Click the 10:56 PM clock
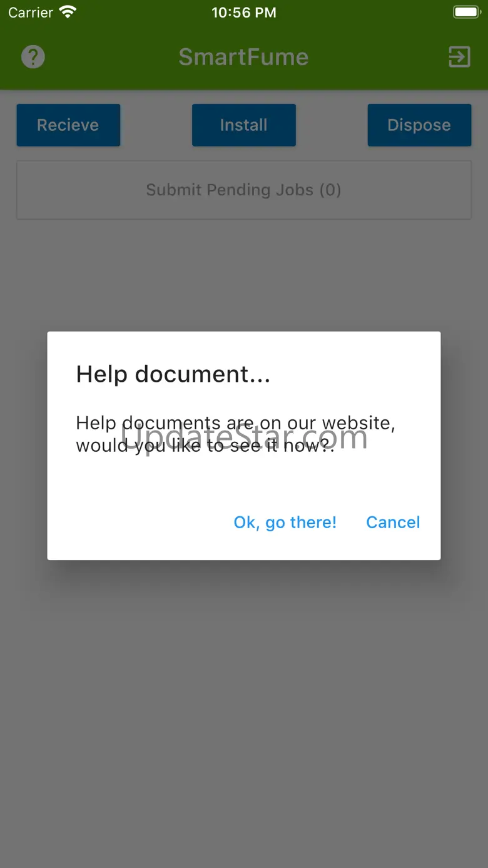488x868 pixels. click(x=244, y=13)
